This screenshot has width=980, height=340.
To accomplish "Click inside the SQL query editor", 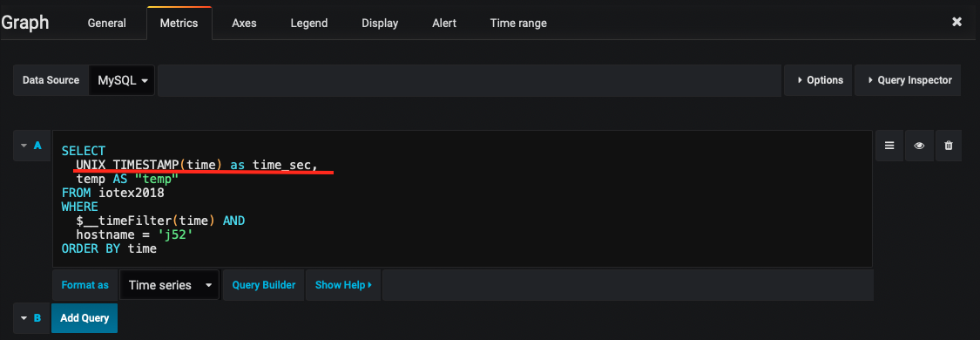I will coord(462,199).
